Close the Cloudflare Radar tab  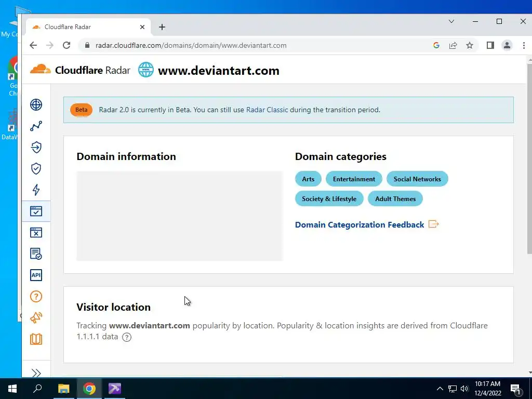(x=142, y=27)
